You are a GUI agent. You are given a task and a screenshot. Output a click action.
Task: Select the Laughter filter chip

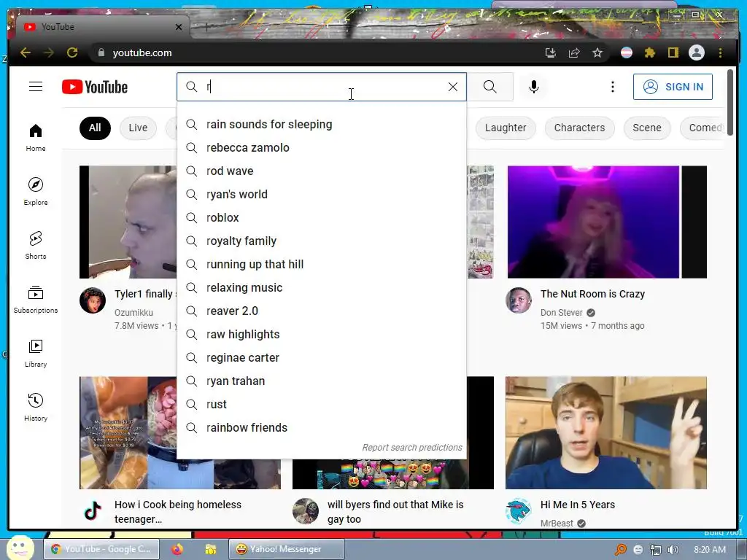pyautogui.click(x=506, y=128)
